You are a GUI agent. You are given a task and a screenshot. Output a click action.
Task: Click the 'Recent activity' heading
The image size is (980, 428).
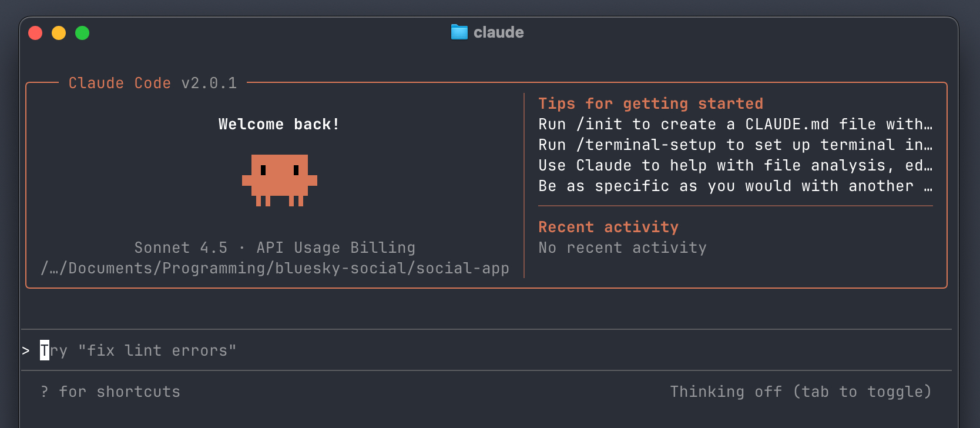point(608,228)
